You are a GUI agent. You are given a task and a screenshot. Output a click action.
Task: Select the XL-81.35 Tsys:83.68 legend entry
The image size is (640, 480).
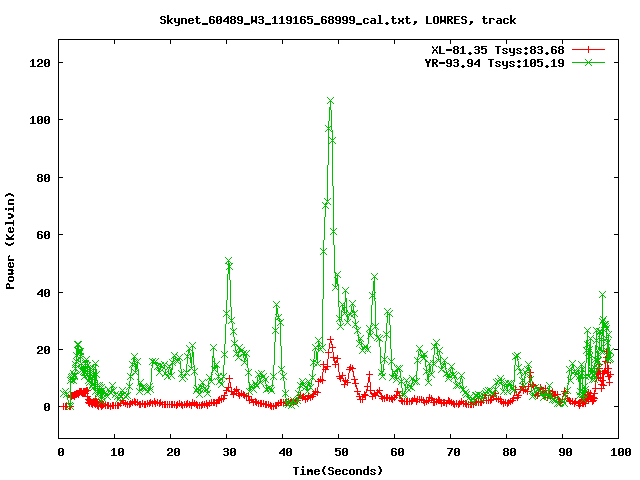click(498, 50)
